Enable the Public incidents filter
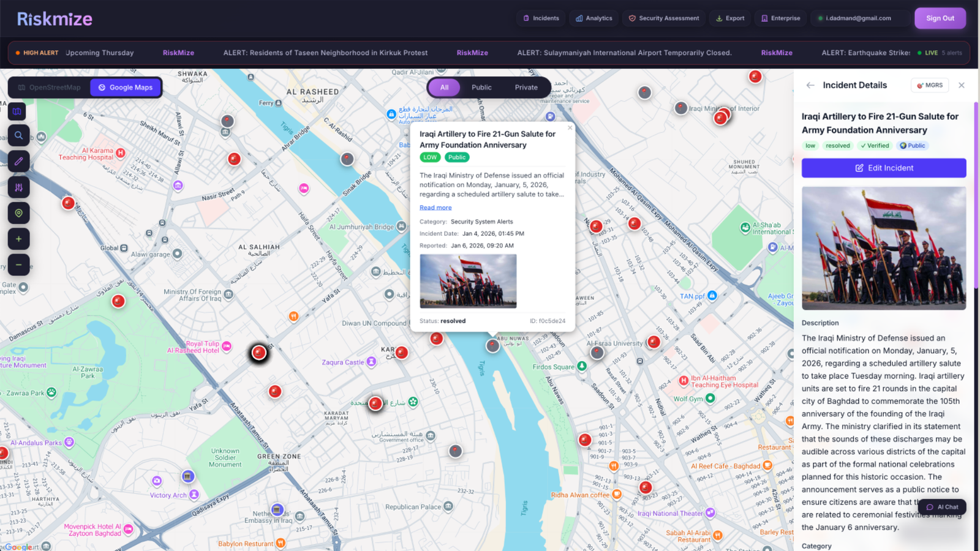 pos(481,87)
